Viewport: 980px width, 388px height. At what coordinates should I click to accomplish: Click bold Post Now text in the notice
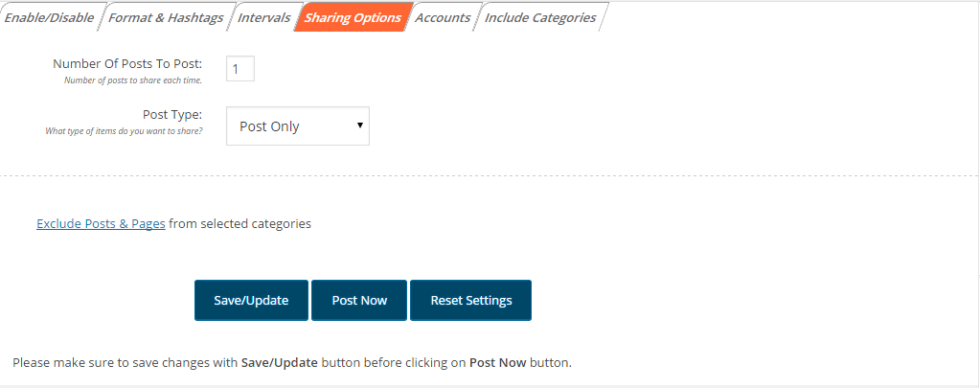click(497, 362)
